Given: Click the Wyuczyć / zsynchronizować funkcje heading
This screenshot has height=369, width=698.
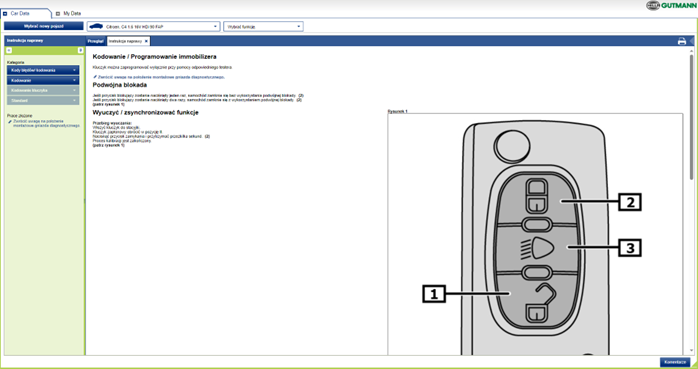Looking at the screenshot, I should (x=146, y=112).
